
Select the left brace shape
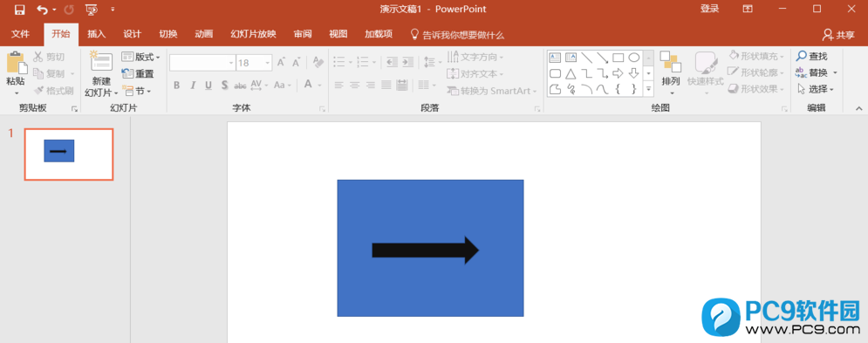pos(619,89)
